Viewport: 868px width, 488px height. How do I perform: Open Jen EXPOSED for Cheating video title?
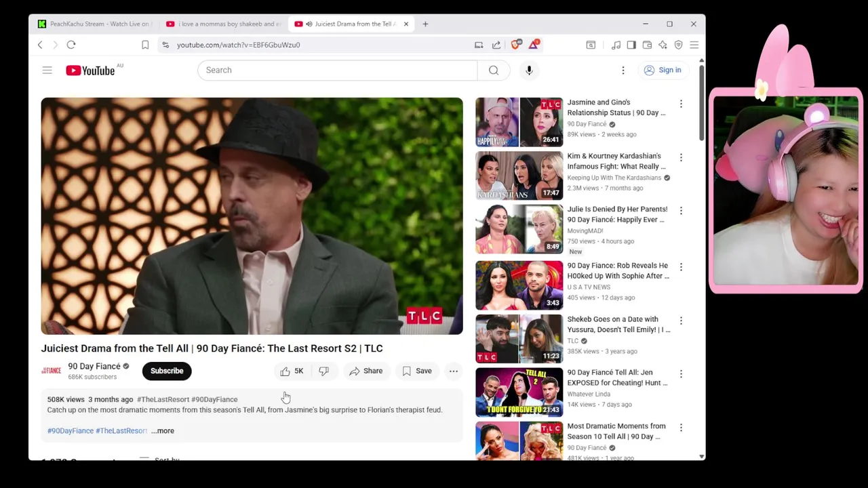617,378
